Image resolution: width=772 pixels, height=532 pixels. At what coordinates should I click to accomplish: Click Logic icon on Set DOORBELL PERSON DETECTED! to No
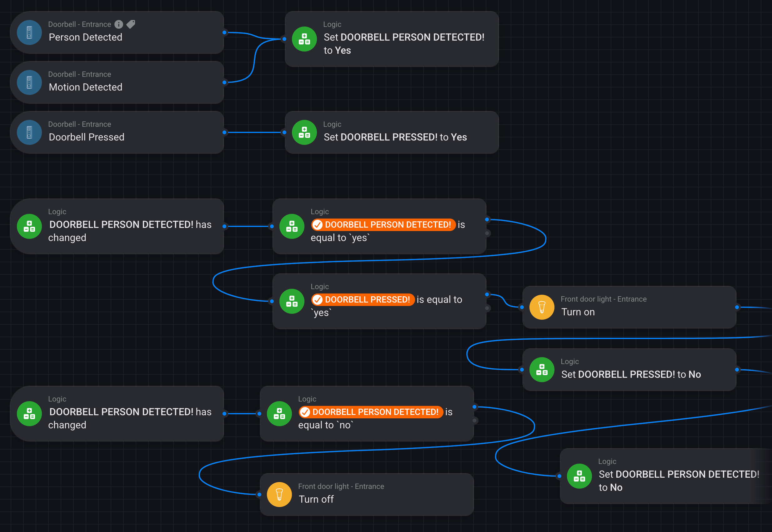[x=579, y=476]
